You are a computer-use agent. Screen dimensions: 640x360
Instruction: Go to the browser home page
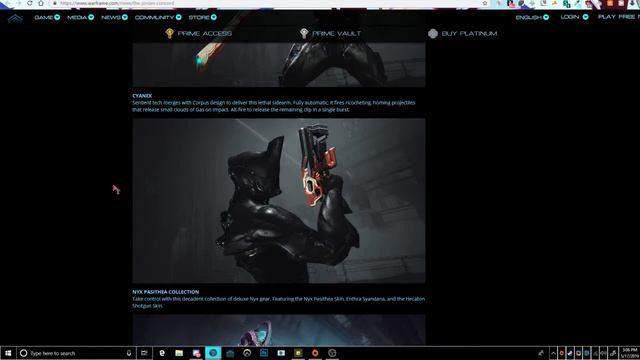(41, 3)
